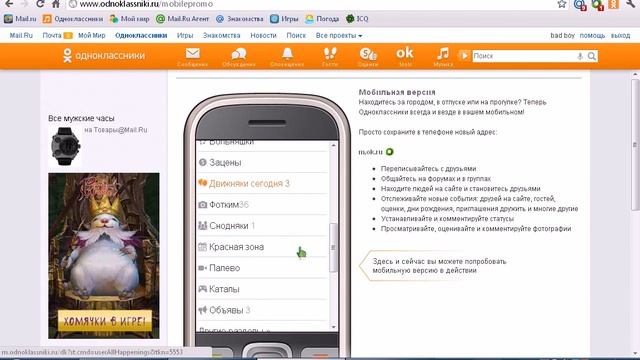Click phone screen scrollbar thumb
Viewport: 640px width, 360px height.
[333, 247]
